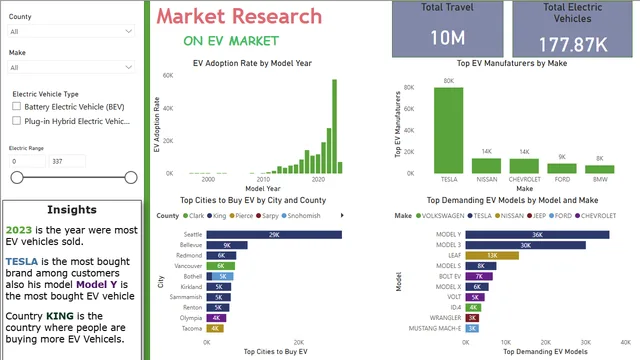
Task: Select Snohomish in the county legend
Action: (301, 216)
